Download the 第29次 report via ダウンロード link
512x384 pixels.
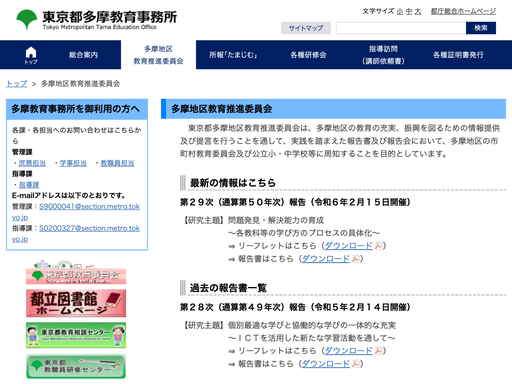[x=326, y=259]
